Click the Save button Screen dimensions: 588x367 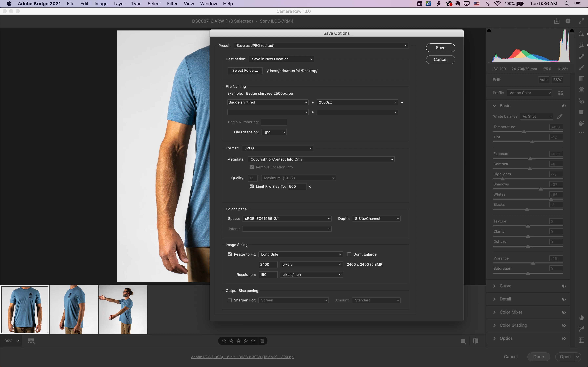pos(440,48)
